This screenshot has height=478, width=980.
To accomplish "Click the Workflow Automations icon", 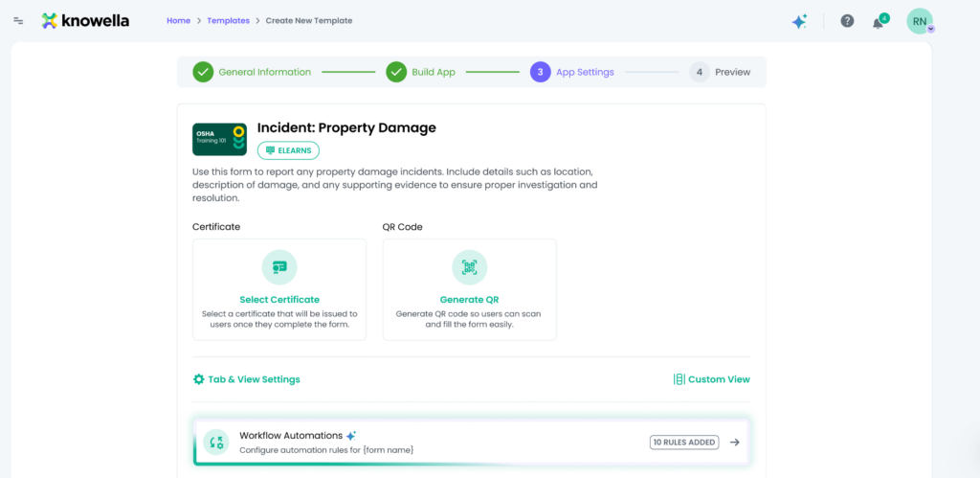I will click(x=216, y=442).
